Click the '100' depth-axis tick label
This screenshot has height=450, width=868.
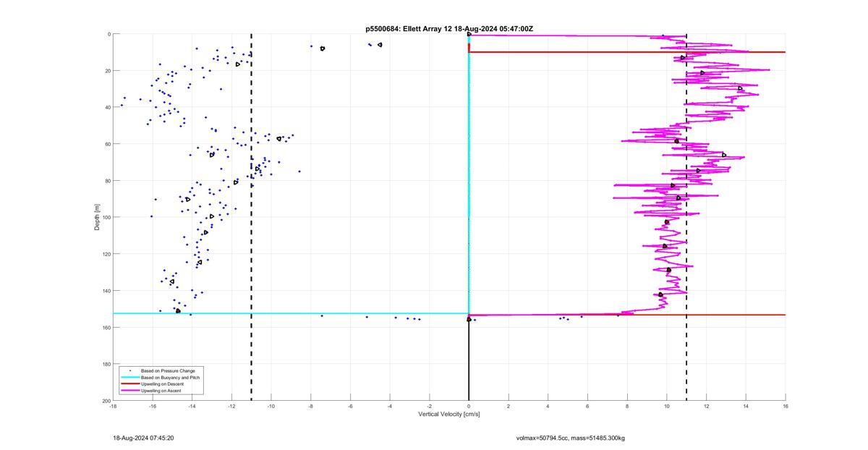click(106, 217)
